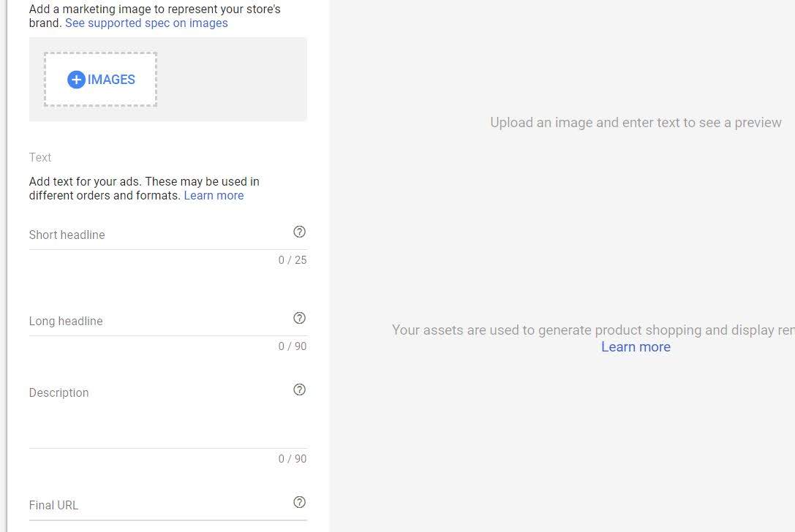Click the IMAGES upload button label
Image resolution: width=795 pixels, height=532 pixels.
[111, 80]
